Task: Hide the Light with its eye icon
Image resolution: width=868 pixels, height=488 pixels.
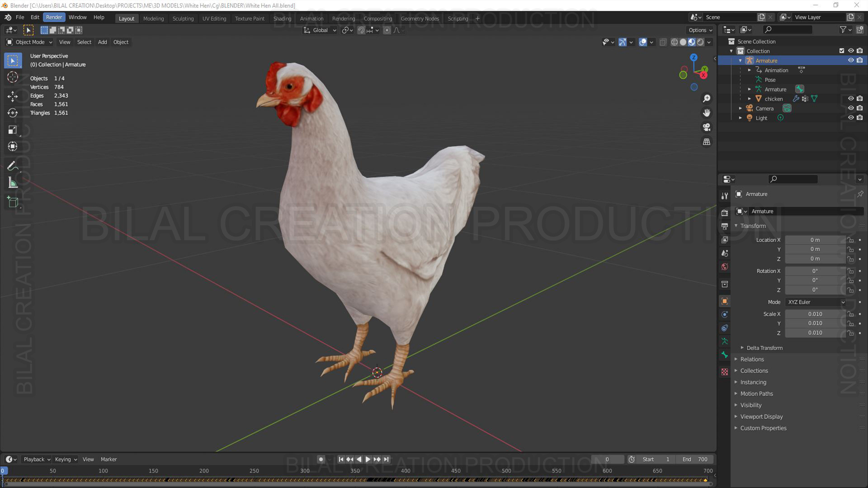Action: 851,117
